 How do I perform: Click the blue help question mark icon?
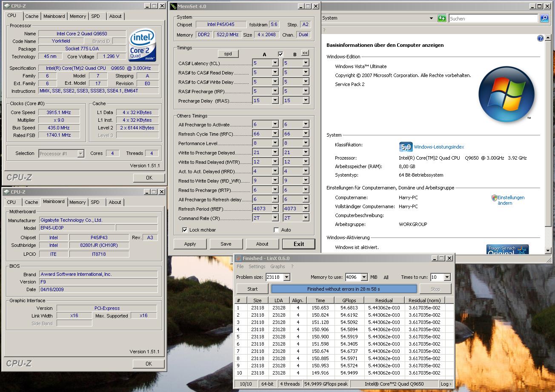[x=540, y=38]
